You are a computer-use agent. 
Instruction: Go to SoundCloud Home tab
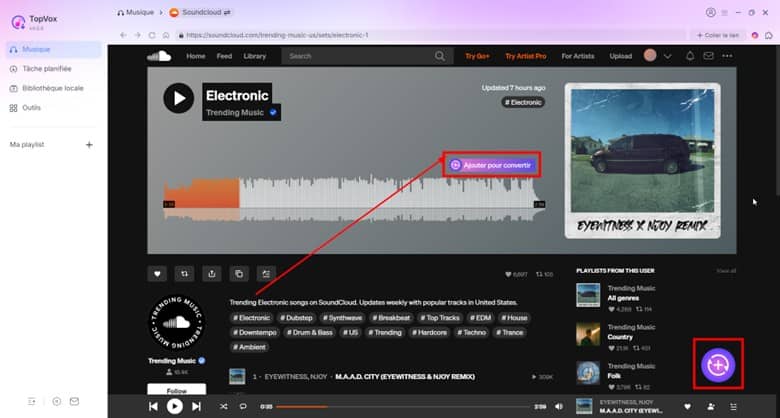(x=195, y=56)
